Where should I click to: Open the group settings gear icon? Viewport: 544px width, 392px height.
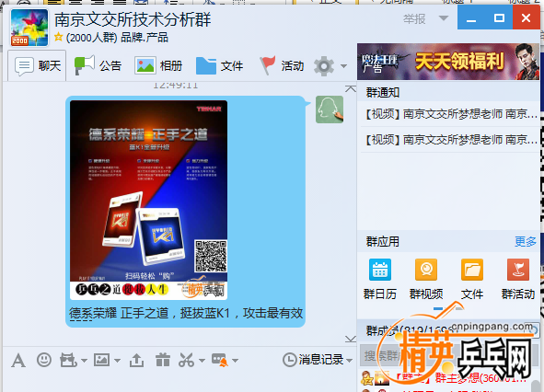[x=324, y=66]
